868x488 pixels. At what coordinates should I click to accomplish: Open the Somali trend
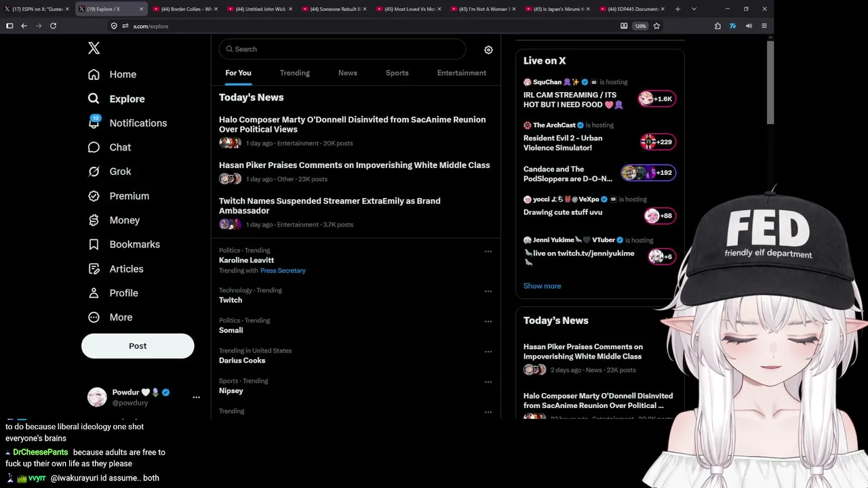231,330
